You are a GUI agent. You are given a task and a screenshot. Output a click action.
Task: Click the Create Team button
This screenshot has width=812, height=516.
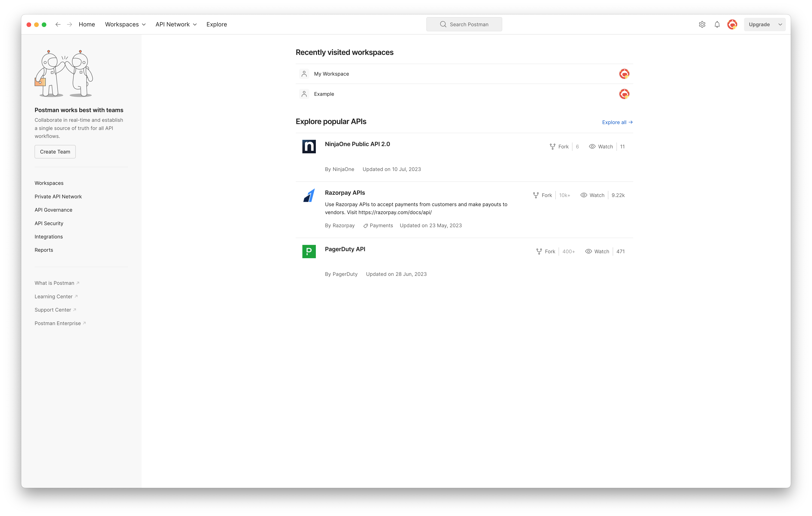coord(55,152)
